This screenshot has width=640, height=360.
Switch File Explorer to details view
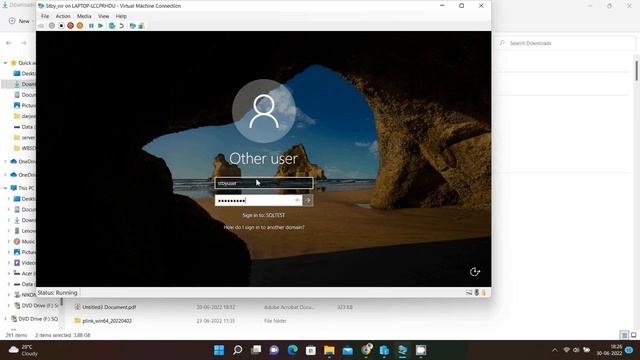[x=624, y=335]
